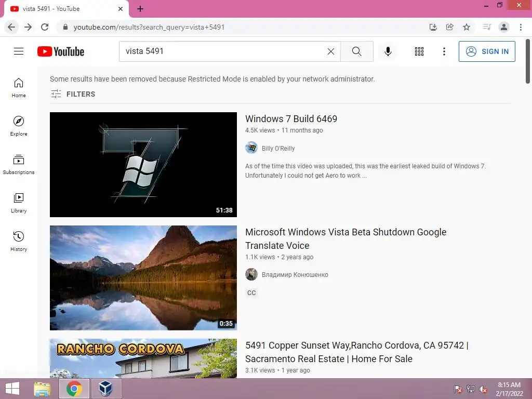Open the Rancho Cordova house thumbnail

(x=143, y=358)
